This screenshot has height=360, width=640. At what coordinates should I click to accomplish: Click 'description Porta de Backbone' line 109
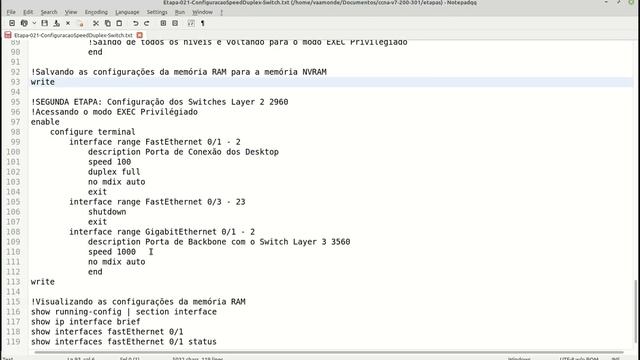pos(219,242)
